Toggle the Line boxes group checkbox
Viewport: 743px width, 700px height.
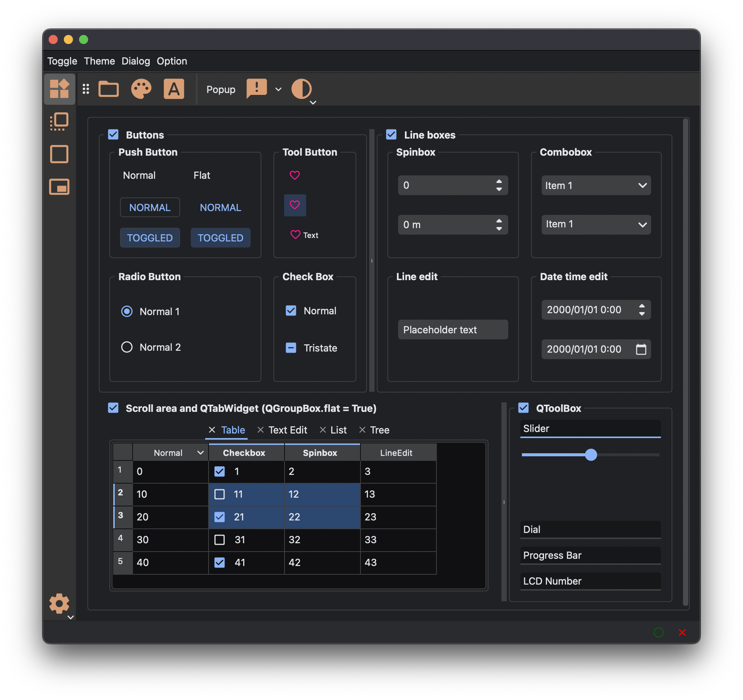tap(391, 135)
